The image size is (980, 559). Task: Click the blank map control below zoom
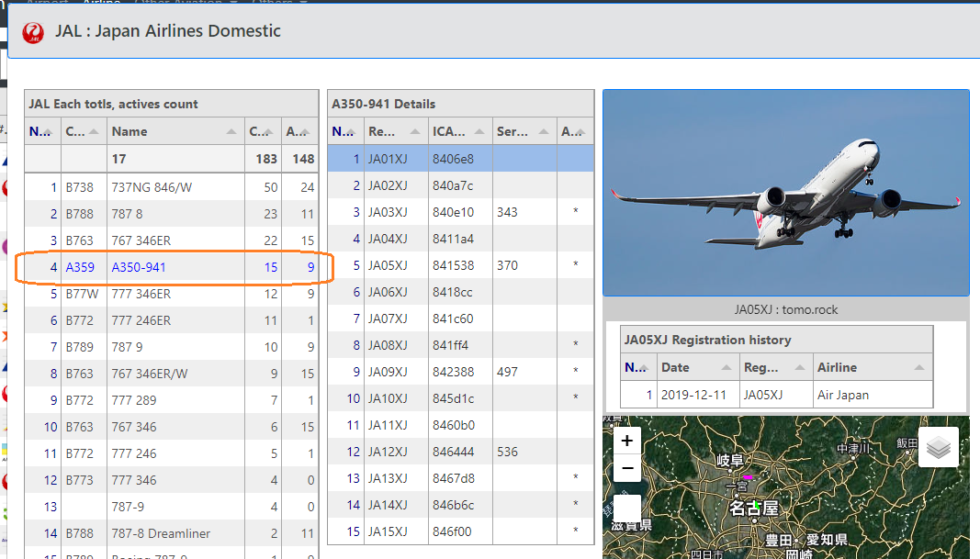tap(627, 508)
